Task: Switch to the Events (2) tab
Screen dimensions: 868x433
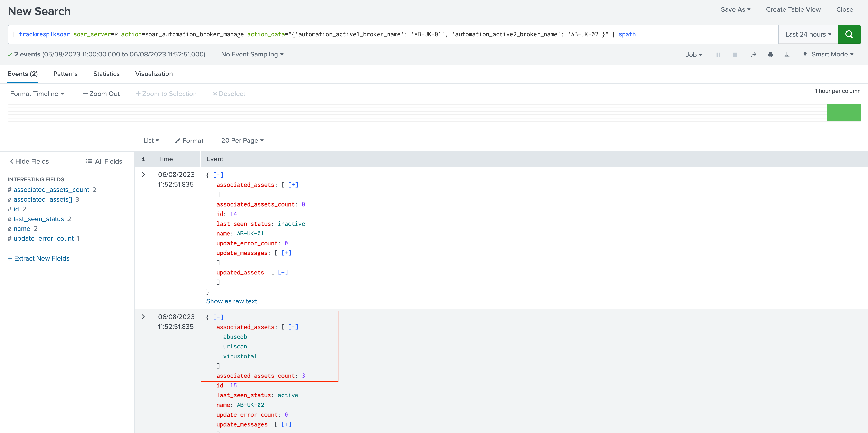Action: 23,74
